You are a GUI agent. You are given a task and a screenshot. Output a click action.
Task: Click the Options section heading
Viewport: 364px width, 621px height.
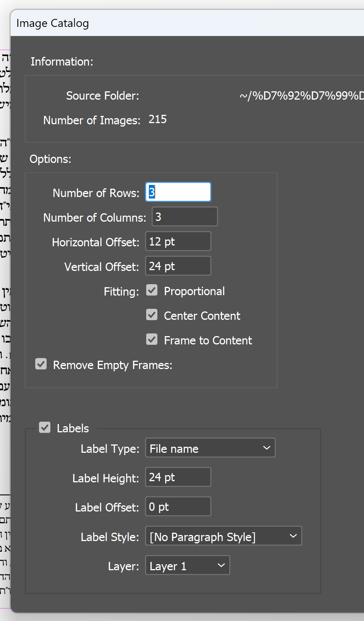pos(50,159)
